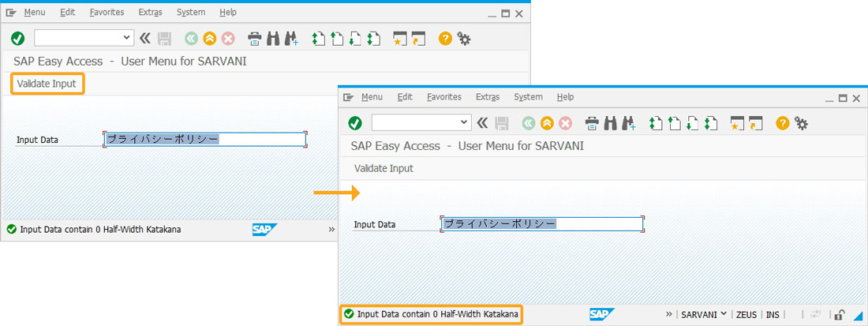Open Favorites menu in back window
This screenshot has height=326, width=868.
(x=107, y=12)
